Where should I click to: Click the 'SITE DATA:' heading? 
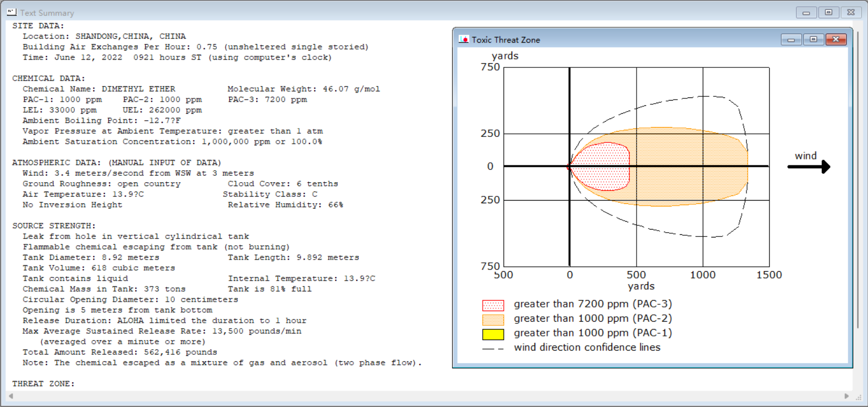[38, 26]
